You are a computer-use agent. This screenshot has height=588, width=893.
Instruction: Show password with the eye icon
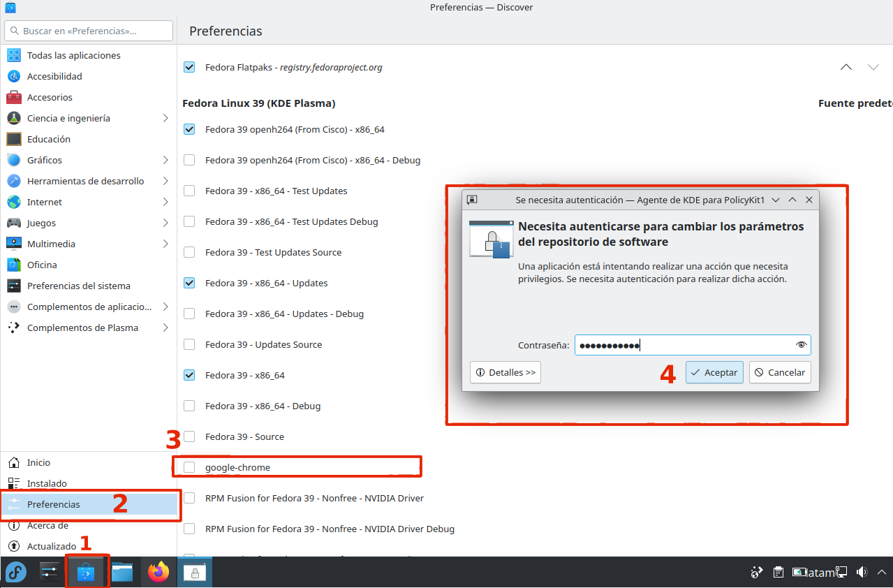(x=801, y=345)
